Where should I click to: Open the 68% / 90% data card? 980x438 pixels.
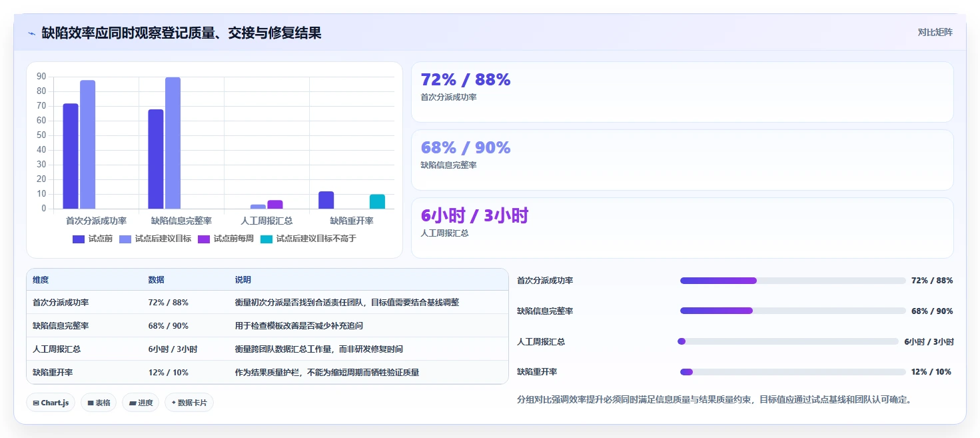[x=682, y=160]
